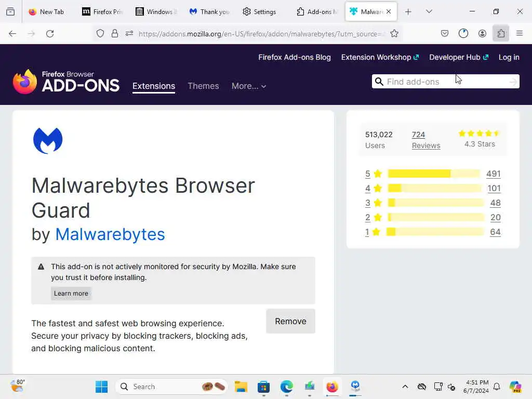Click the 1 star rating bar

435,232
